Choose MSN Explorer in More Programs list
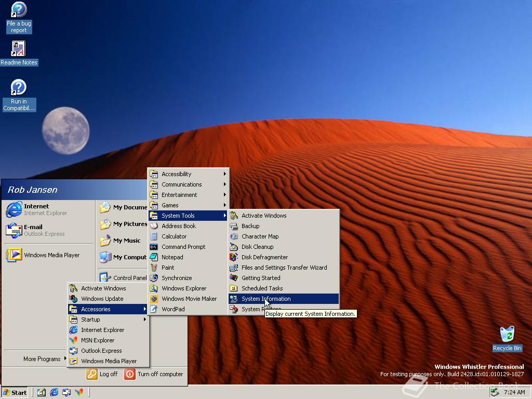 click(x=108, y=340)
